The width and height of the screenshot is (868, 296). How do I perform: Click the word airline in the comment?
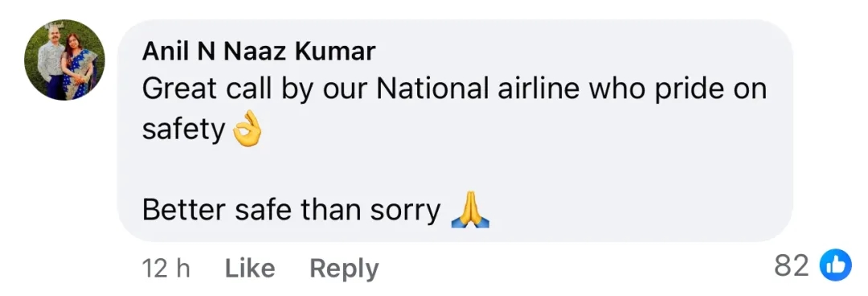[532, 90]
